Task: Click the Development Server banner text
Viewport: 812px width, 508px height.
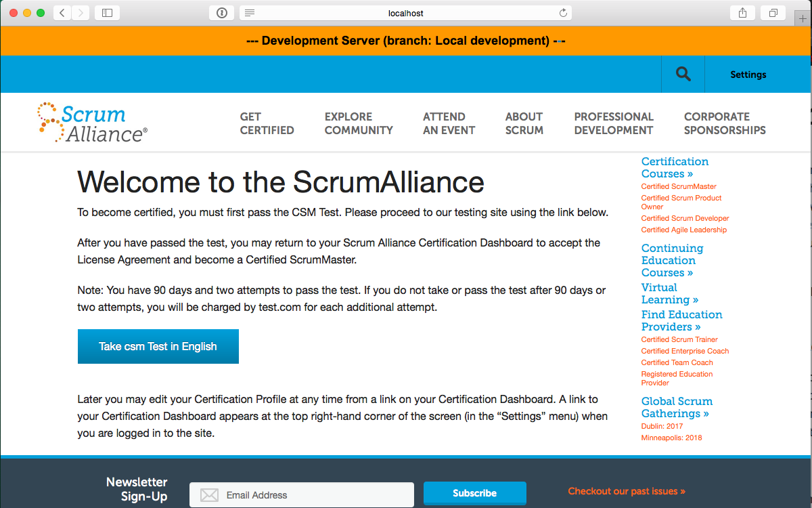Action: 406,41
